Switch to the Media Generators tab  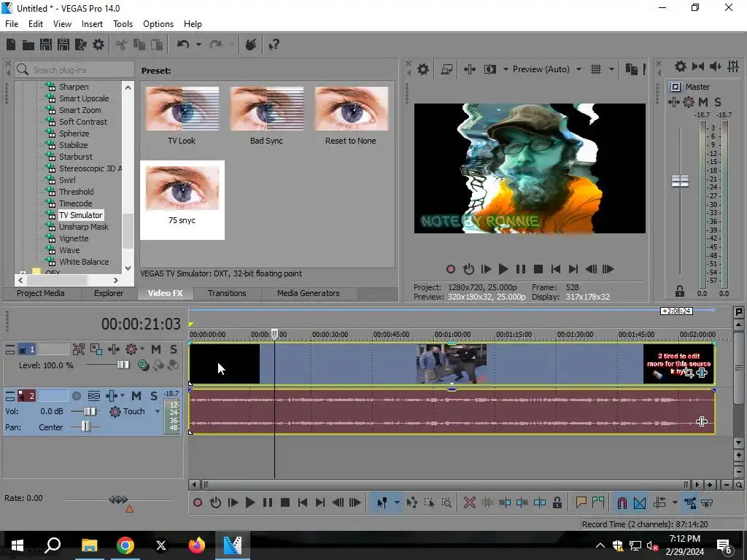309,293
